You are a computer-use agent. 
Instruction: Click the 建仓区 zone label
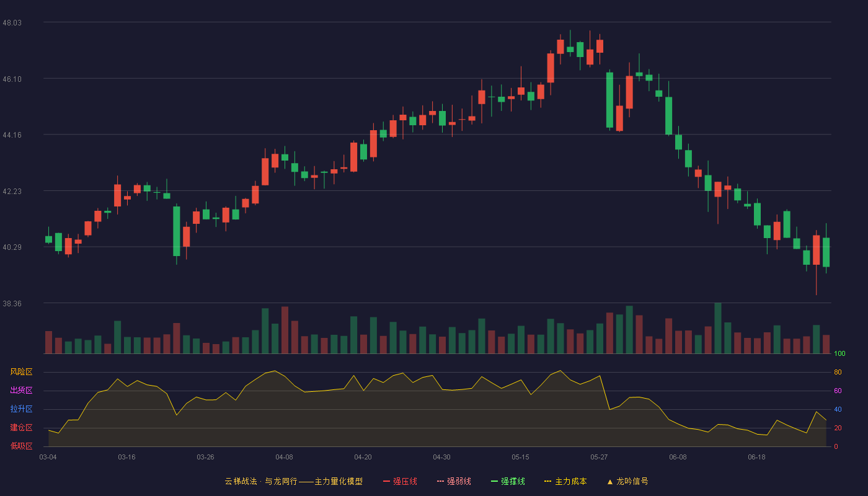click(x=21, y=428)
